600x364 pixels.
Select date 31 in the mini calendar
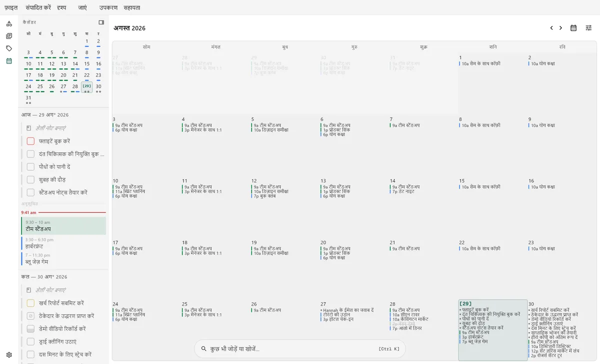point(28,98)
